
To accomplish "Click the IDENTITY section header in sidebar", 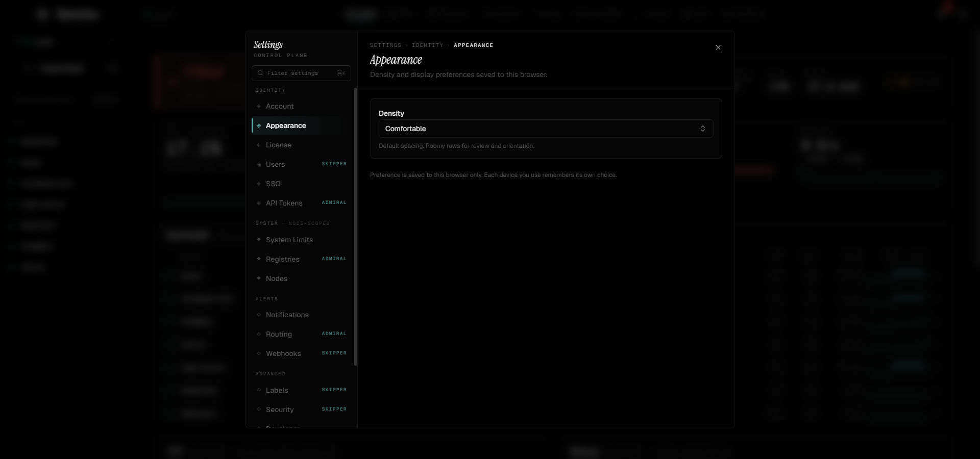I will click(x=271, y=90).
